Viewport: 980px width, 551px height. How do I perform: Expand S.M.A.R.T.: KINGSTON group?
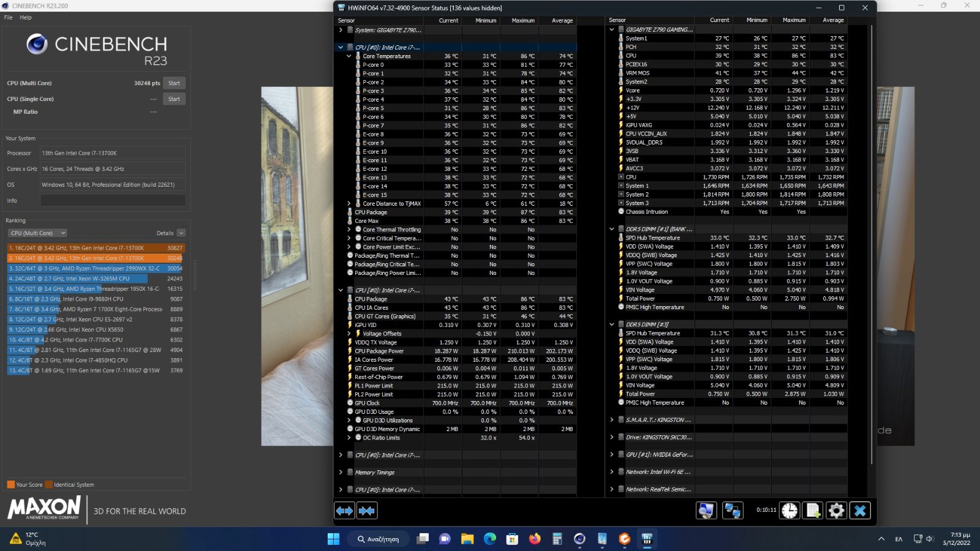(x=611, y=419)
